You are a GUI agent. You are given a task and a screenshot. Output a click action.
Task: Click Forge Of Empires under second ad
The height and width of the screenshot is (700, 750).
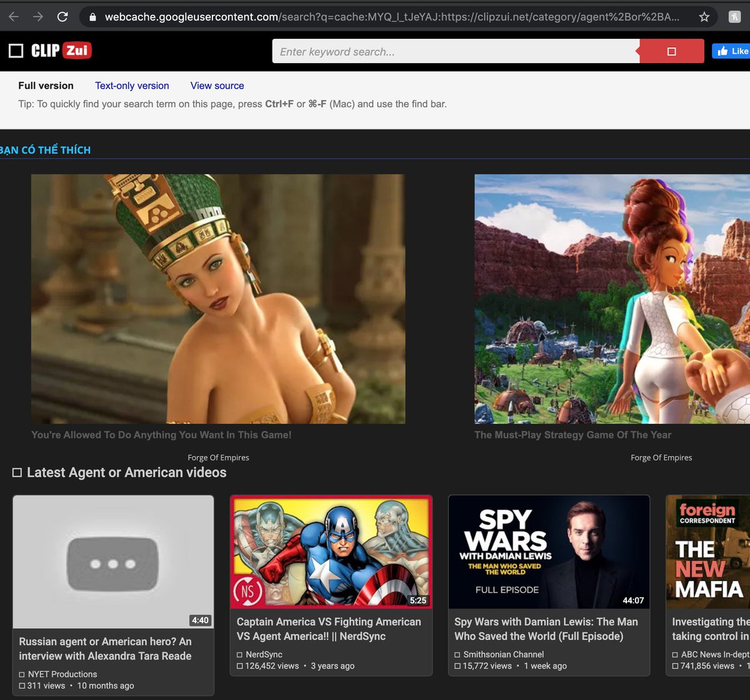(x=661, y=457)
